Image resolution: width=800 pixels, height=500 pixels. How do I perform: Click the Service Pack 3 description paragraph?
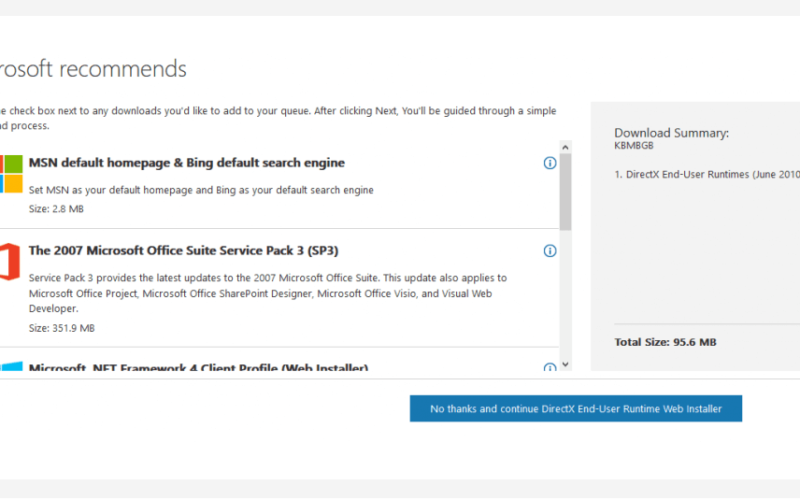coord(268,293)
